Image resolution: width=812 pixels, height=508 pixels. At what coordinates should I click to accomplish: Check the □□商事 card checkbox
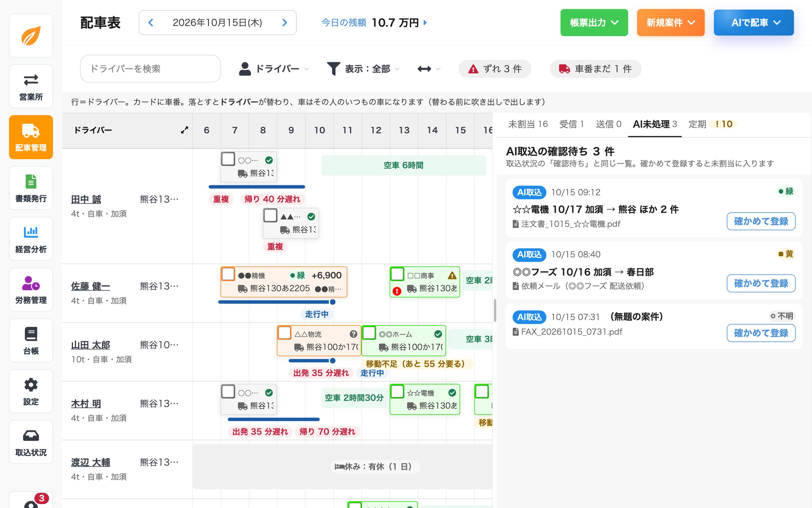[397, 274]
